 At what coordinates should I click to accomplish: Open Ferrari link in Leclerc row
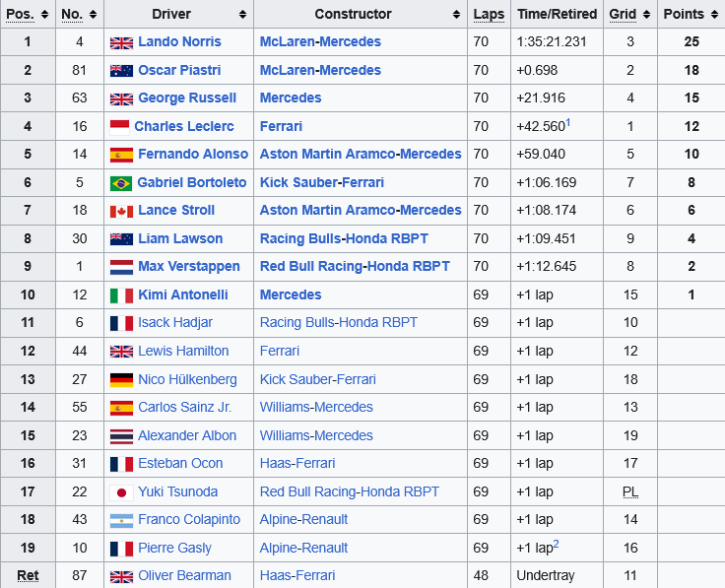click(x=281, y=126)
